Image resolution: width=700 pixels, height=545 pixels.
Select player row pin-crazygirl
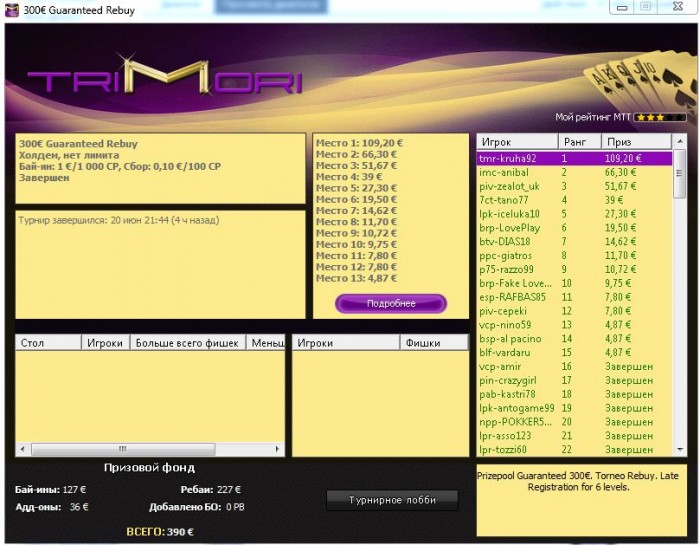[575, 380]
